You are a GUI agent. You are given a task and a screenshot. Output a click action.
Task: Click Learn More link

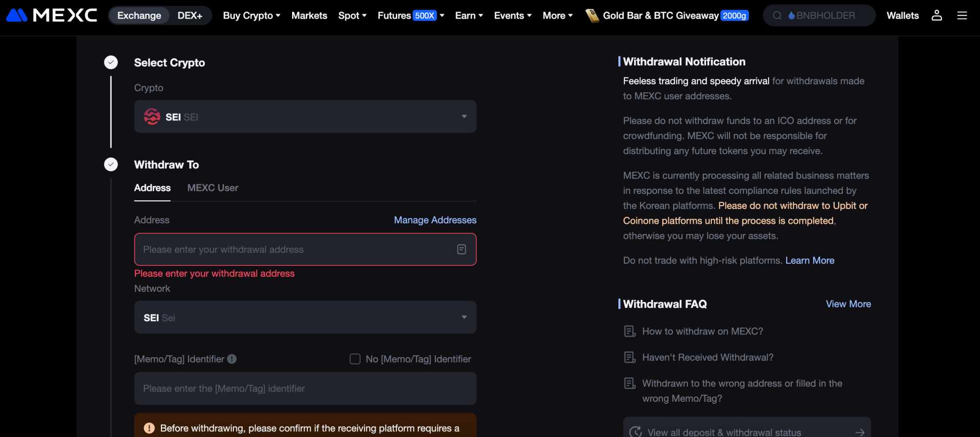click(x=810, y=260)
